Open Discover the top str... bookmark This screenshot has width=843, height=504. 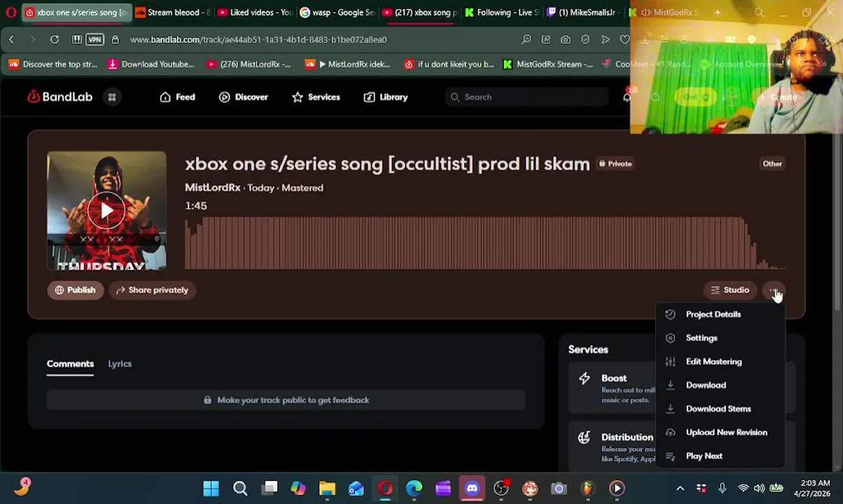pyautogui.click(x=53, y=64)
